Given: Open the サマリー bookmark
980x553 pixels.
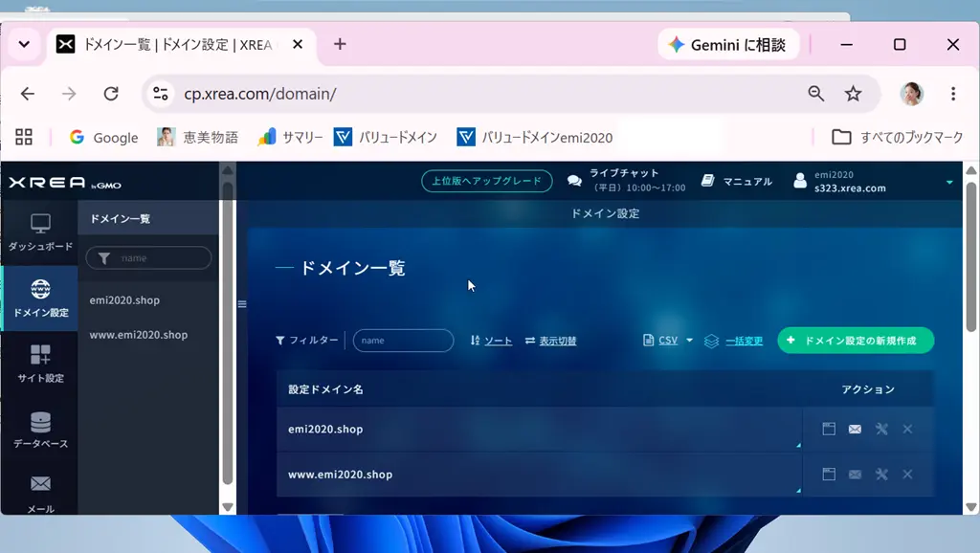Looking at the screenshot, I should pos(290,138).
